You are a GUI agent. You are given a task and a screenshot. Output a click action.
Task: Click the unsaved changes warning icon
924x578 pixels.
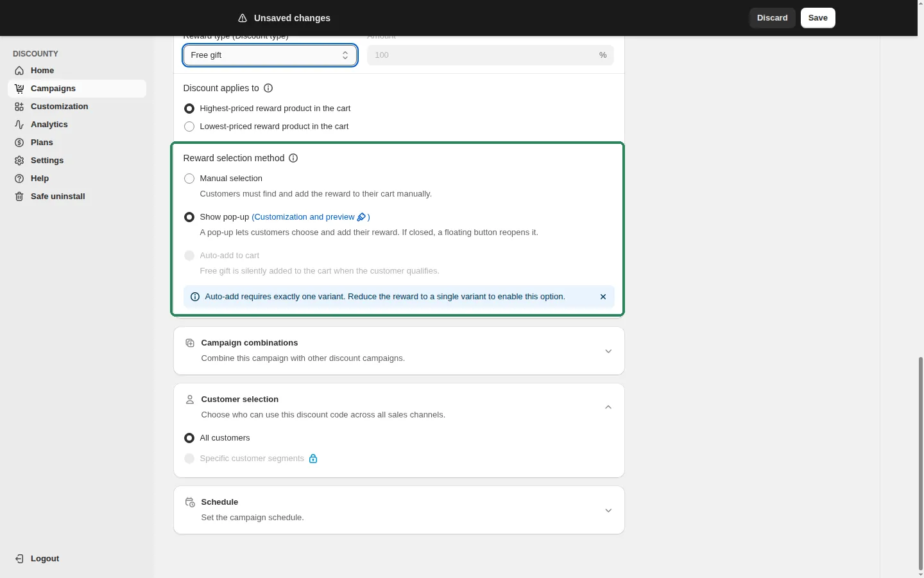point(243,18)
